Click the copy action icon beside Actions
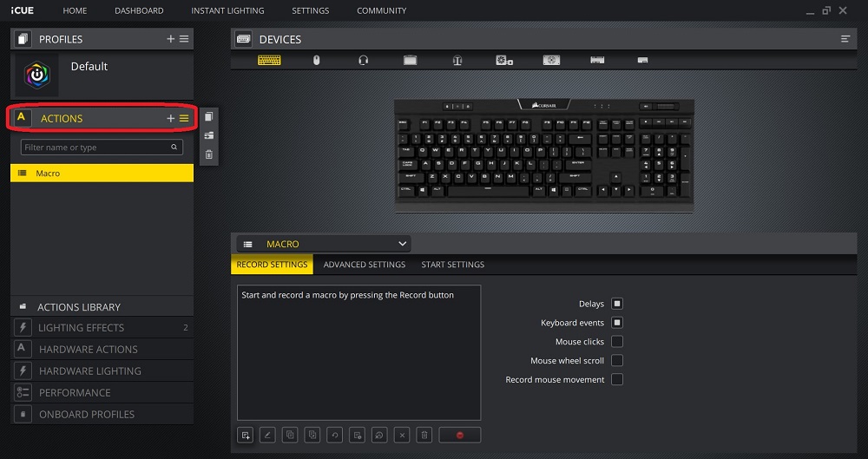Image resolution: width=868 pixels, height=459 pixels. pyautogui.click(x=208, y=116)
